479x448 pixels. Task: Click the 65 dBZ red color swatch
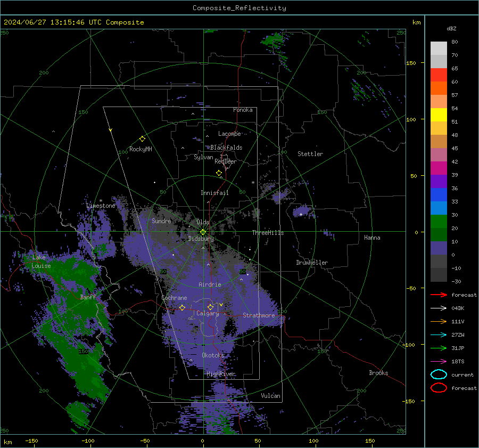click(x=439, y=75)
